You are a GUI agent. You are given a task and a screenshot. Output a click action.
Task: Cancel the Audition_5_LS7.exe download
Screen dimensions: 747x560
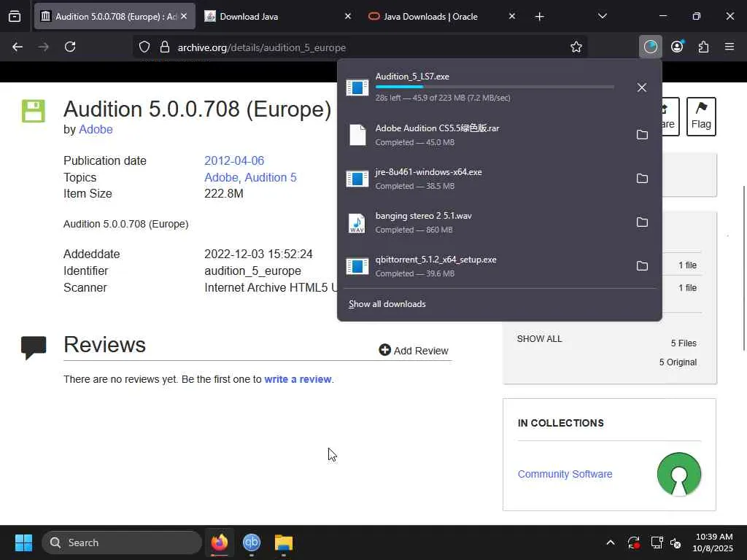642,87
